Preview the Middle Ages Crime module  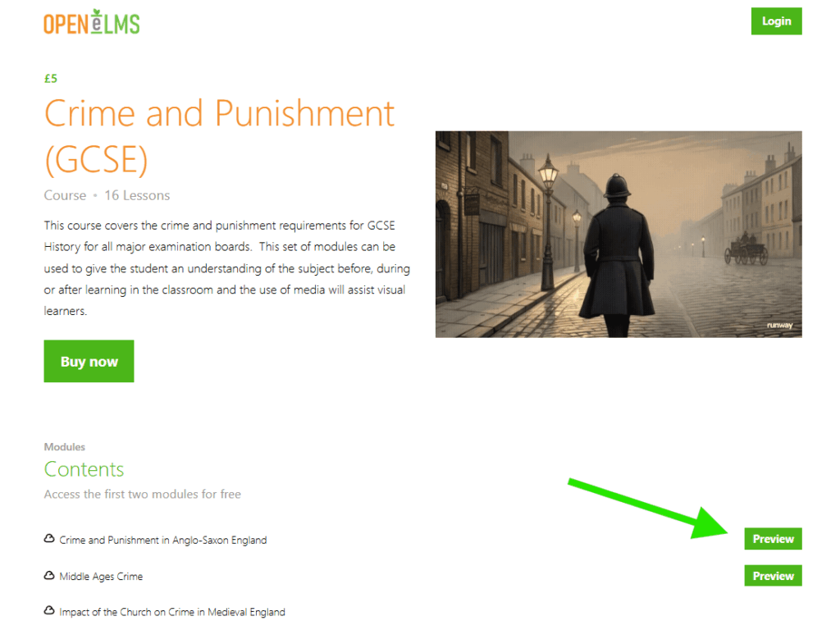[x=773, y=576]
